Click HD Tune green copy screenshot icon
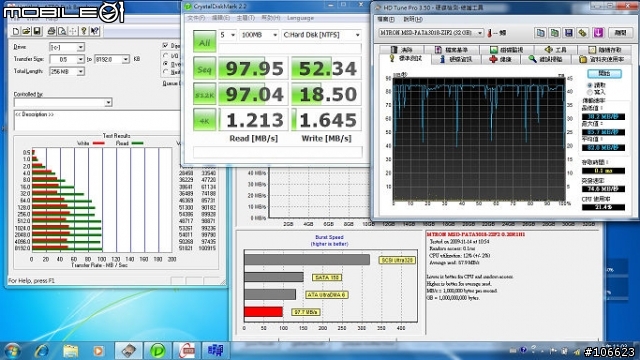Image resolution: width=640 pixels, height=360 pixels. click(x=554, y=33)
